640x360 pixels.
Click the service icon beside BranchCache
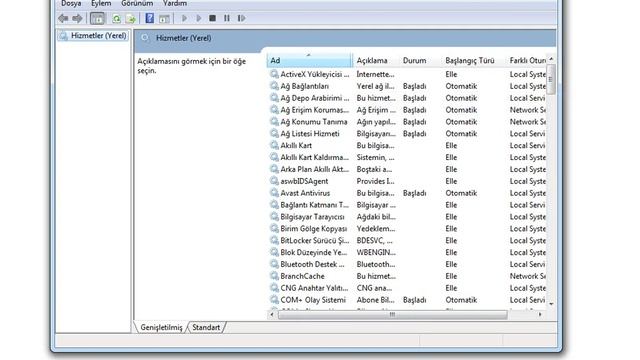pos(274,276)
